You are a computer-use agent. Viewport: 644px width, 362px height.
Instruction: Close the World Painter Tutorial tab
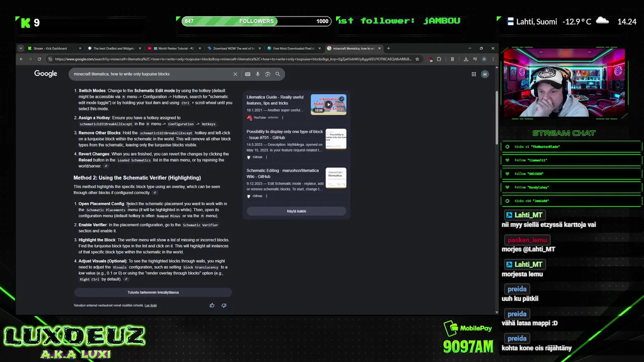click(x=200, y=48)
